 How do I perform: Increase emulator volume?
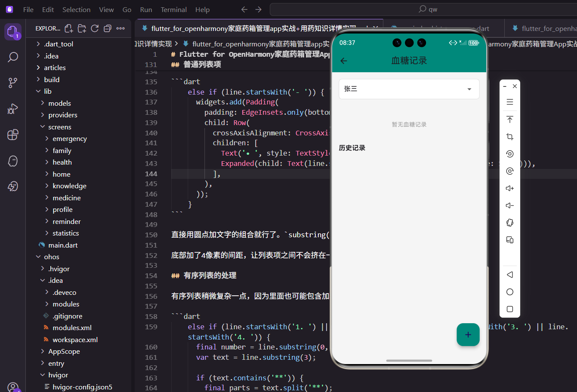coord(509,188)
